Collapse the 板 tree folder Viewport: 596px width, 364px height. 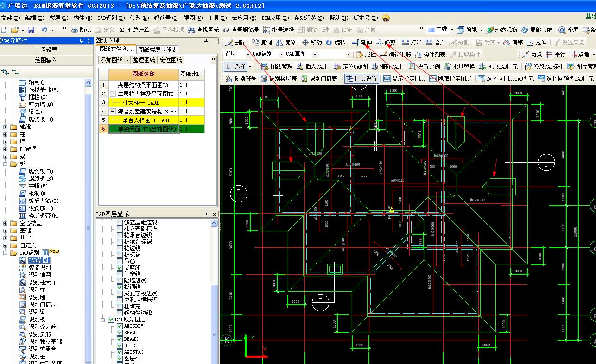pyautogui.click(x=6, y=164)
